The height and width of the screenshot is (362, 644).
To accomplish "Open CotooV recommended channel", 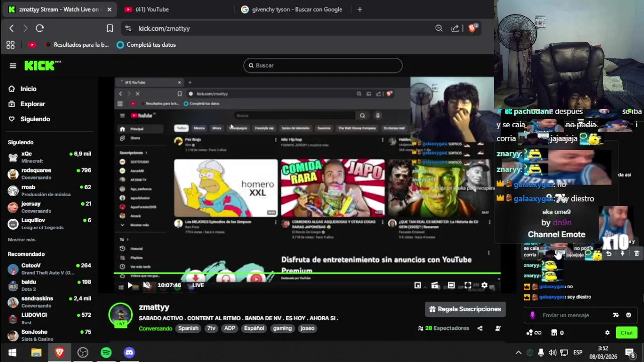I will click(x=49, y=269).
